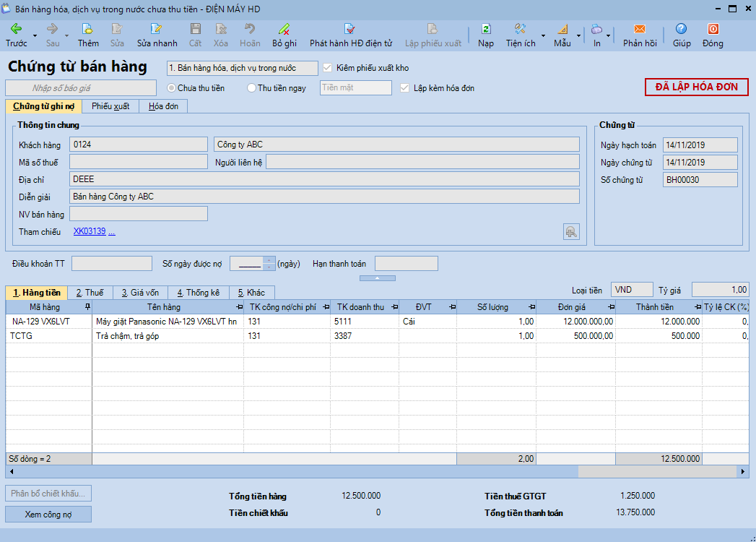This screenshot has height=542, width=756.
Task: Switch to Hóa đơn tab
Action: point(163,106)
